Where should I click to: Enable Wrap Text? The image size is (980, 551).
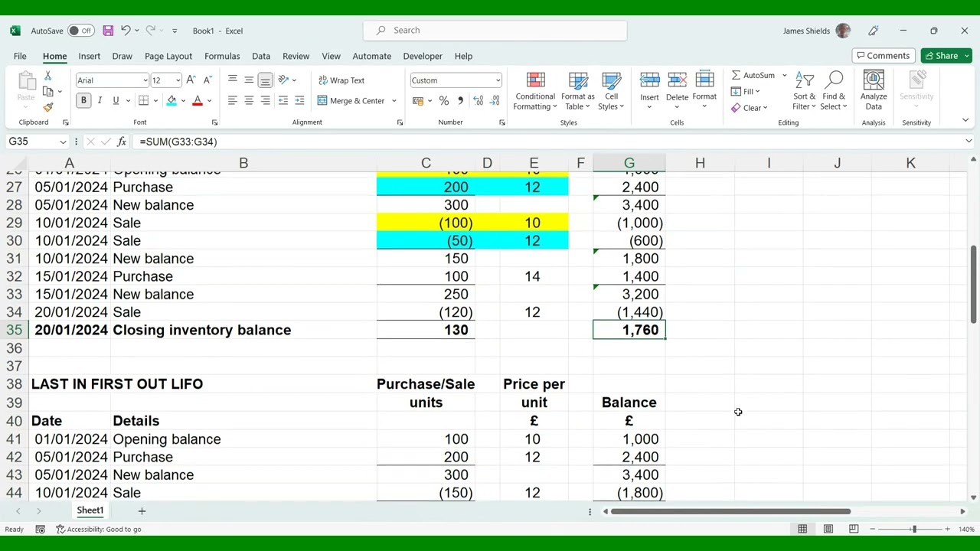(341, 80)
